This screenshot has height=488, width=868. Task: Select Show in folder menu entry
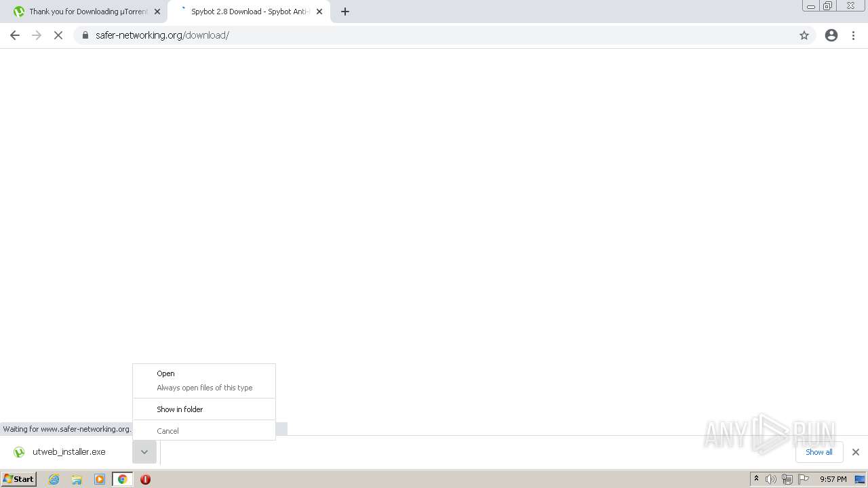tap(204, 409)
